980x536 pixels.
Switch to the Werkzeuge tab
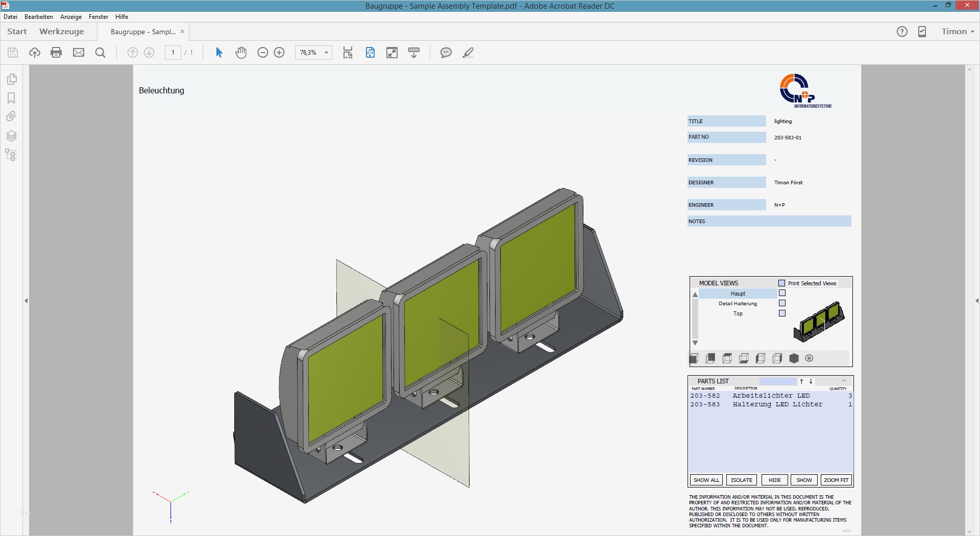(61, 32)
